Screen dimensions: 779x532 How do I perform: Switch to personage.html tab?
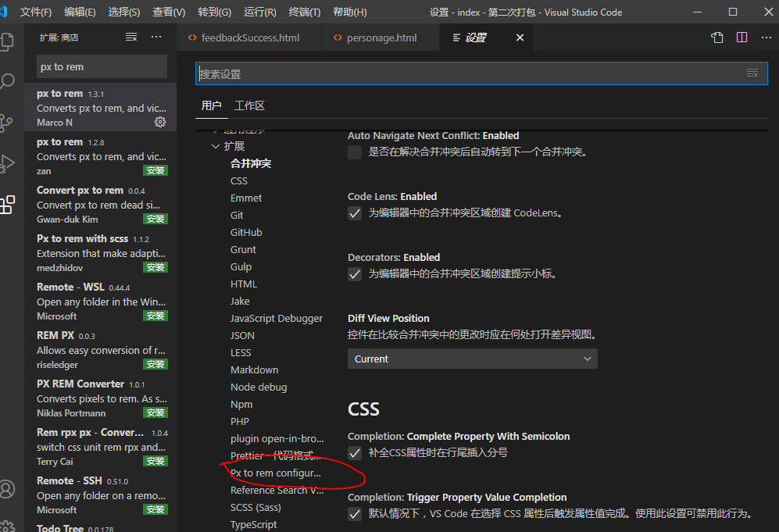click(x=381, y=37)
